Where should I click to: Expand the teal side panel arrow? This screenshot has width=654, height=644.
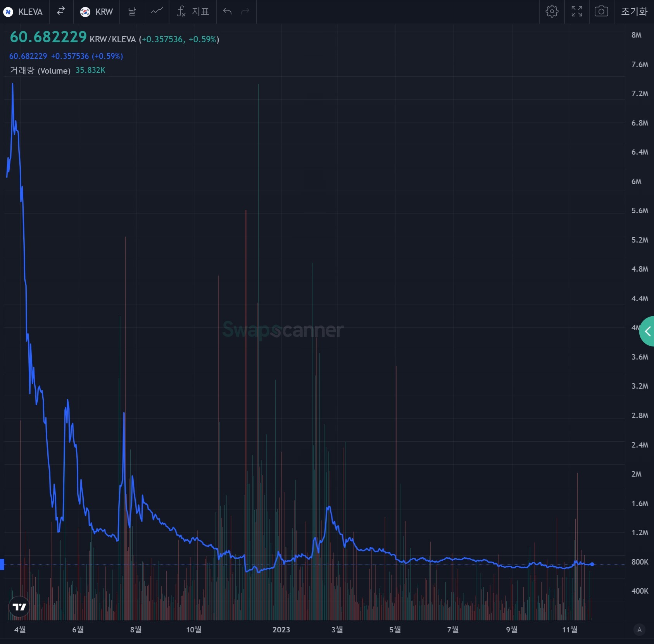[647, 331]
